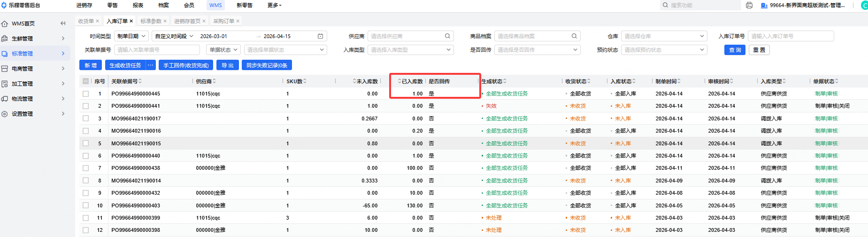868x237 pixels.
Task: Open the 自定义时间段 dropdown
Action: (174, 36)
